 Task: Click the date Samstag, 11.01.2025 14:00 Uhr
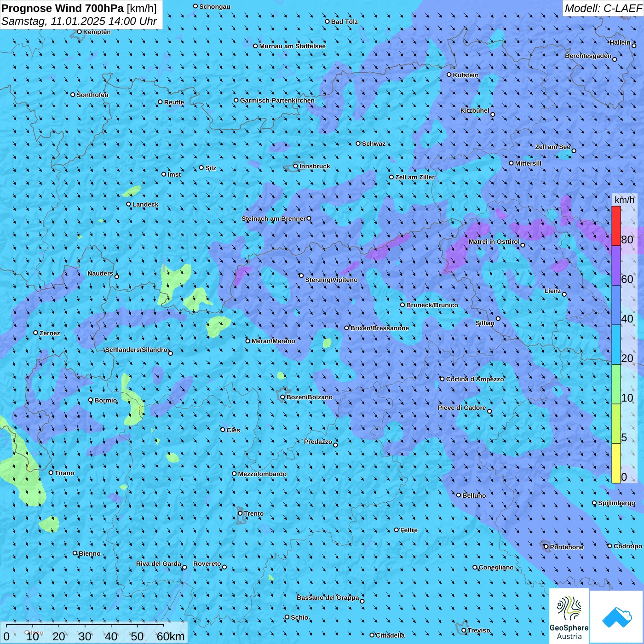(79, 21)
